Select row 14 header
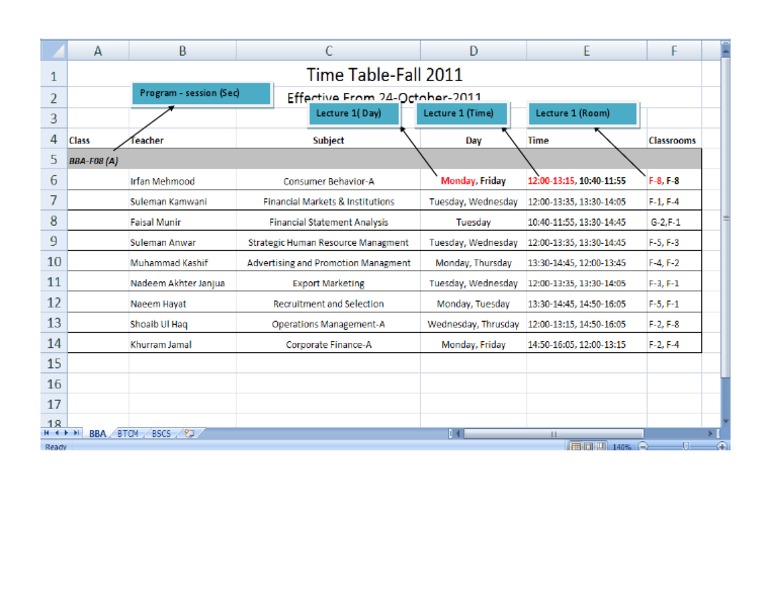The height and width of the screenshot is (594, 768). pyautogui.click(x=54, y=343)
